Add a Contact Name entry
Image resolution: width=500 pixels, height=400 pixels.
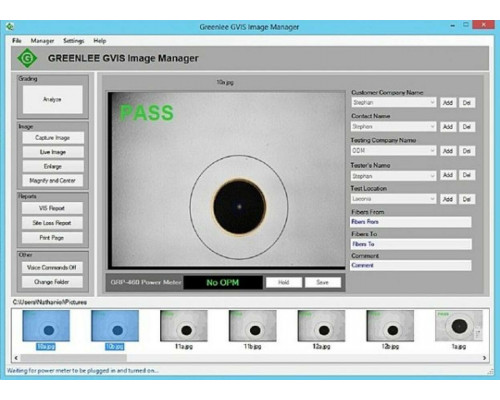click(448, 127)
